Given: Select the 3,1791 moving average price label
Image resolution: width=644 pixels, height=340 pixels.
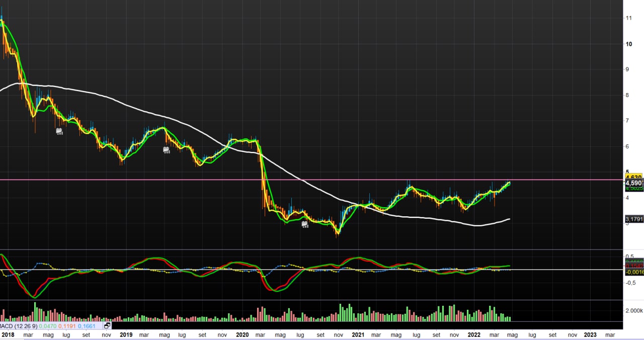Looking at the screenshot, I should point(633,219).
